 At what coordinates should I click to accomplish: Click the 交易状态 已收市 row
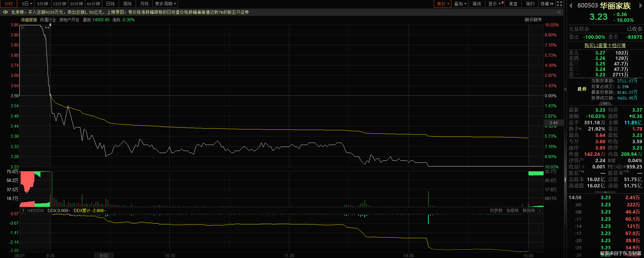pyautogui.click(x=605, y=29)
